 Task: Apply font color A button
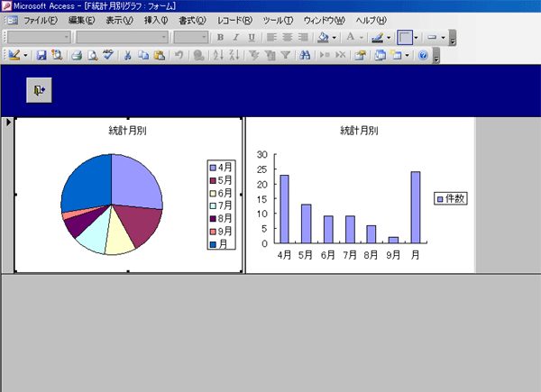click(351, 37)
